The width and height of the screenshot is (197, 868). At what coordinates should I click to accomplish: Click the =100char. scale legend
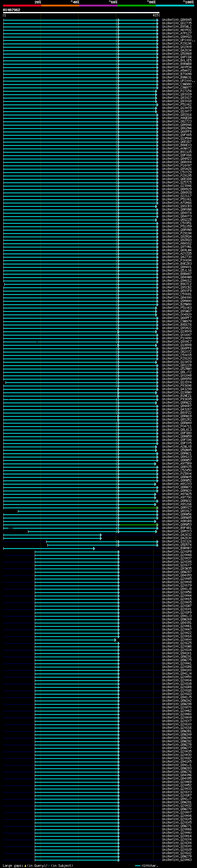[x=146, y=866]
